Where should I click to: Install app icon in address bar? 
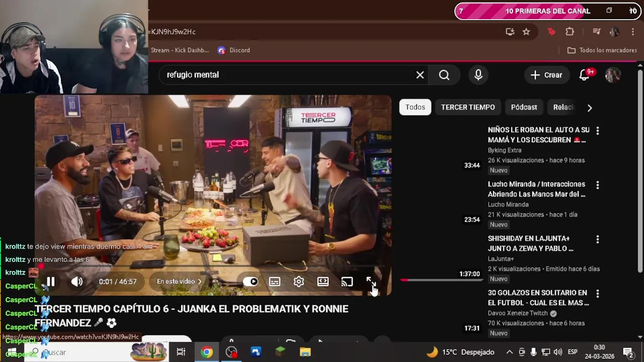[x=510, y=32]
